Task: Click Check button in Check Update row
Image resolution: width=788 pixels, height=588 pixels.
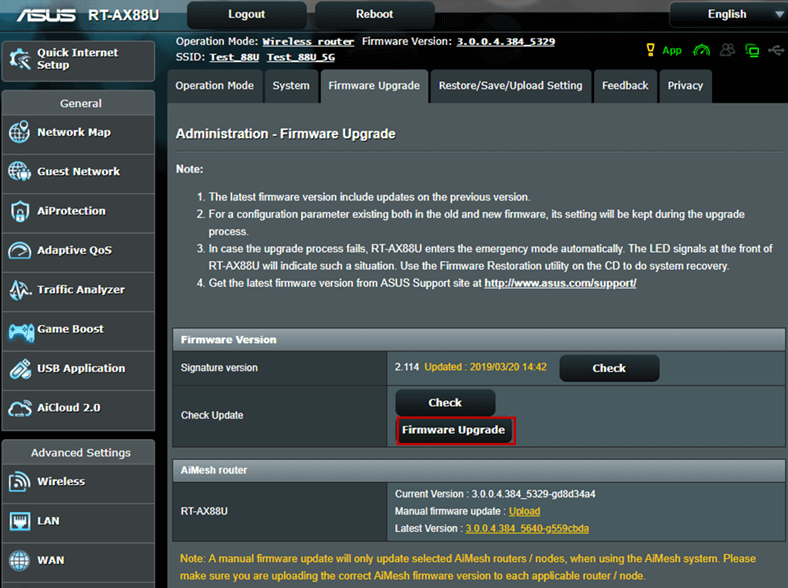Action: tap(445, 403)
